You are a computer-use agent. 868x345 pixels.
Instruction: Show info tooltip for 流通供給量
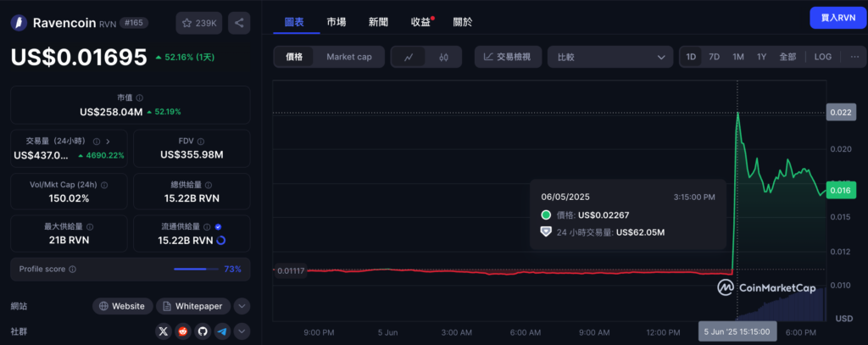207,226
